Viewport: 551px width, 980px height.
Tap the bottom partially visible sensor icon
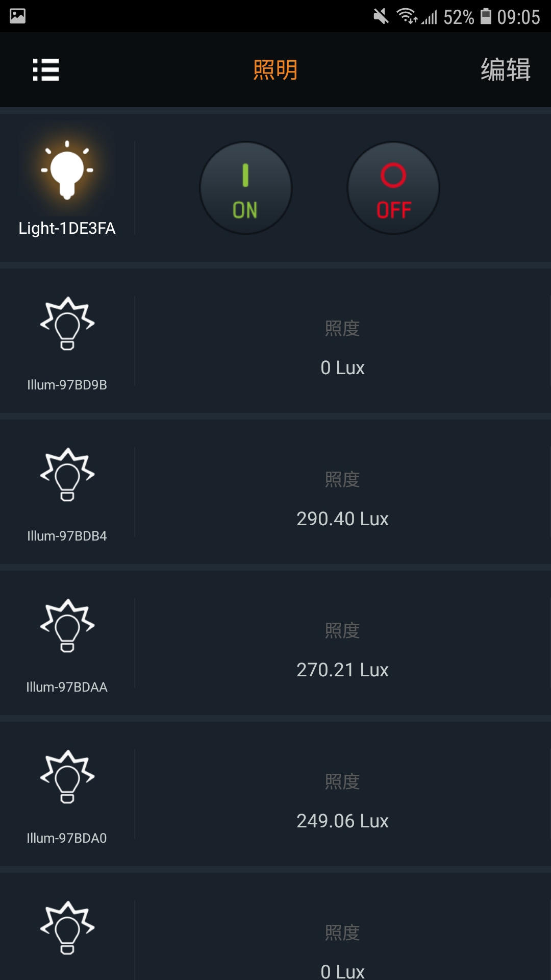coord(67,928)
